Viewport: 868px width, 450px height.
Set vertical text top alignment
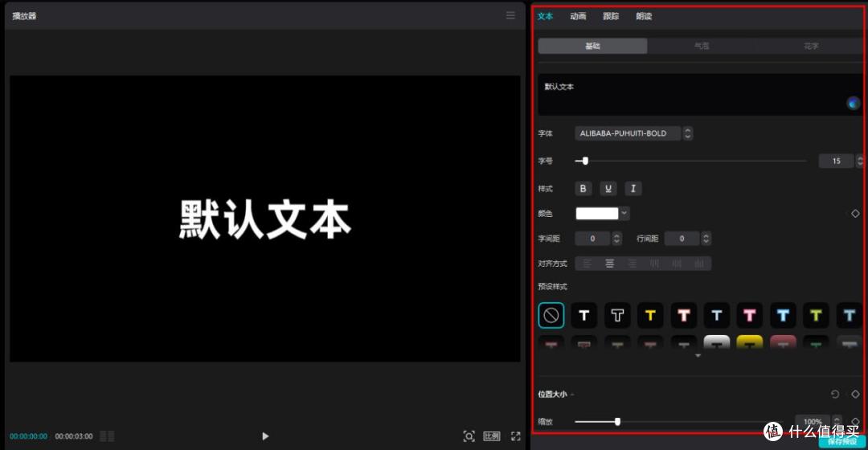(x=654, y=264)
